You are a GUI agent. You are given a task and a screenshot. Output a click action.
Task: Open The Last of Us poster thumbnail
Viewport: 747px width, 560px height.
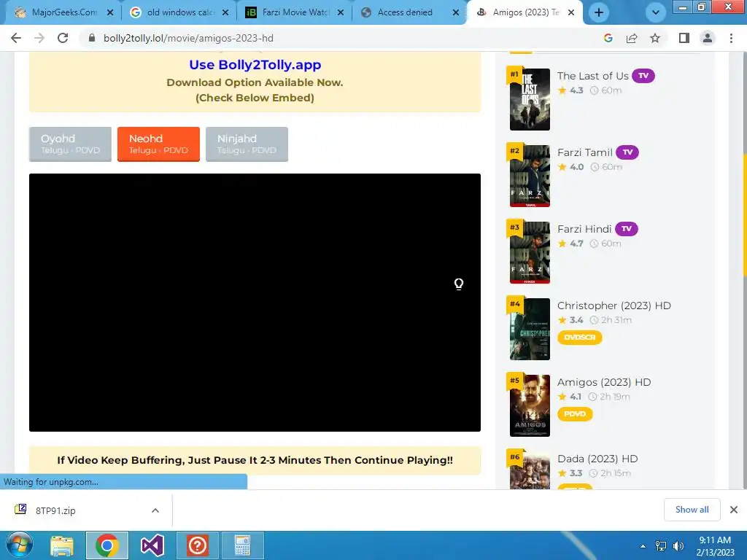pyautogui.click(x=530, y=99)
